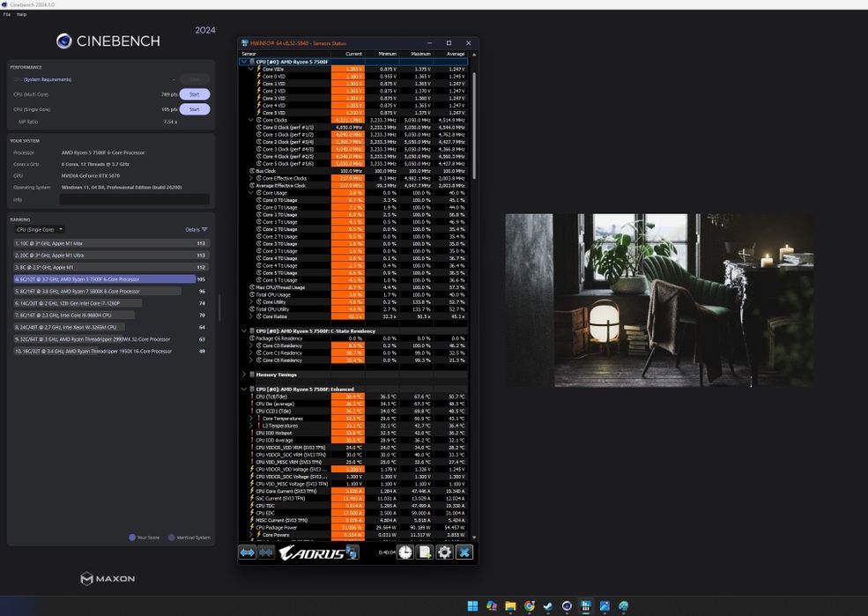Image resolution: width=868 pixels, height=616 pixels.
Task: Select the Total CPU Usage sensor row
Action: click(353, 294)
